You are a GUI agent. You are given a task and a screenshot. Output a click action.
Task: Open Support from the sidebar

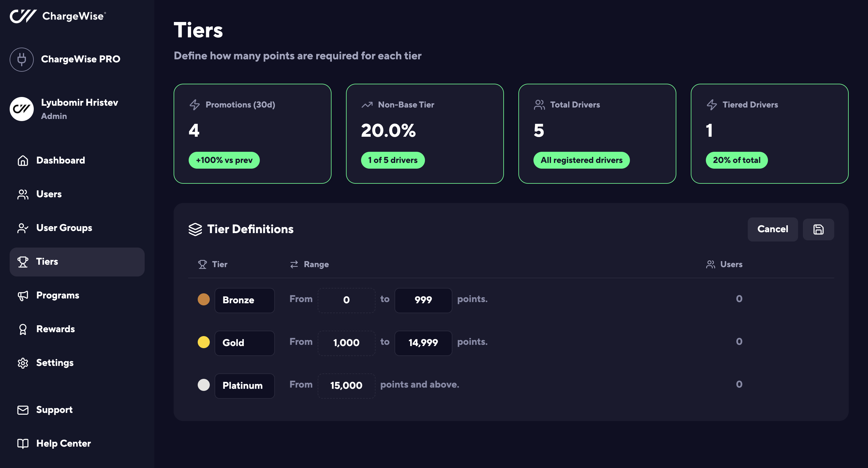tap(54, 410)
